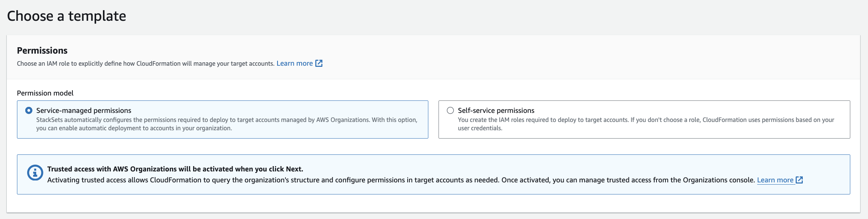The image size is (868, 219).
Task: Select the Self-service permissions radio button
Action: tap(450, 111)
